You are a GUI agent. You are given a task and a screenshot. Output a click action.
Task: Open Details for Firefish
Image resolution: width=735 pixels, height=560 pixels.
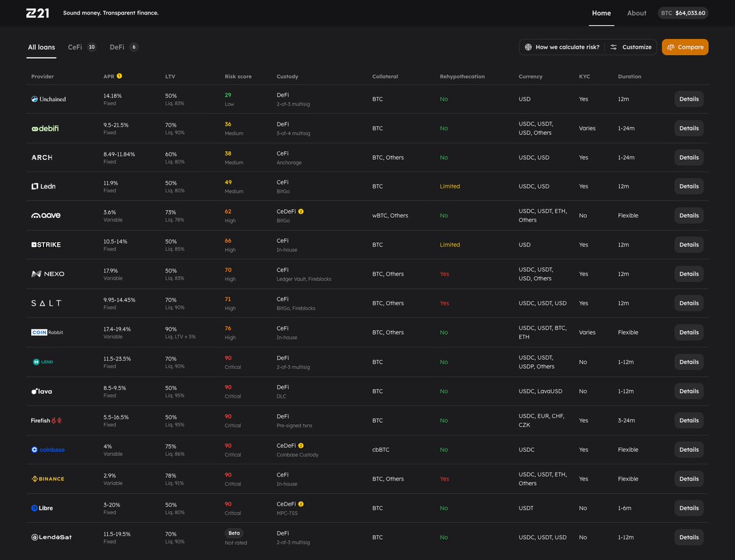coord(689,420)
